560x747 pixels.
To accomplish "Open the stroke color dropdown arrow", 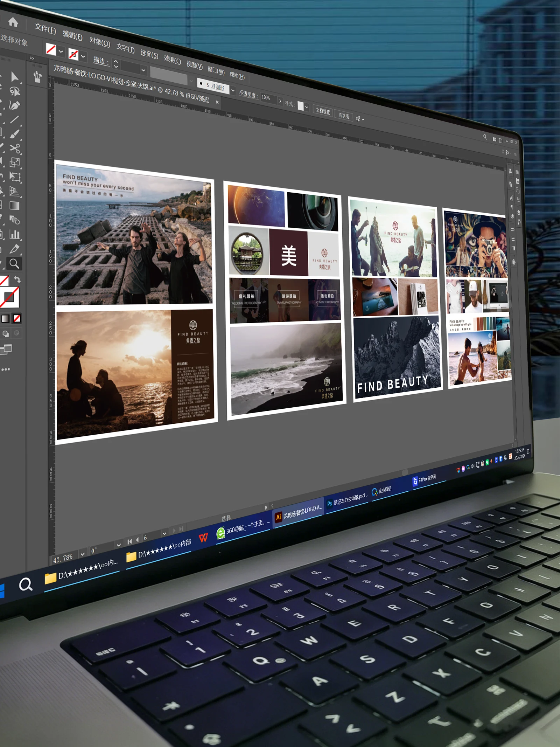I will coord(83,56).
